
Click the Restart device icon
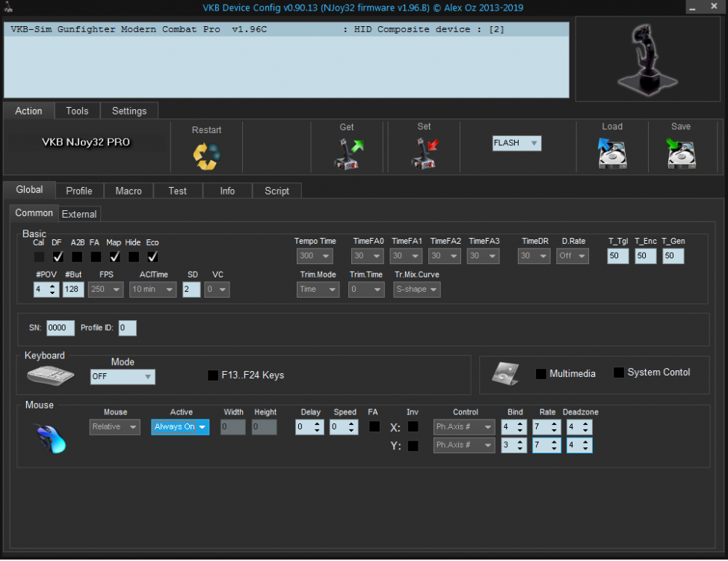[206, 156]
